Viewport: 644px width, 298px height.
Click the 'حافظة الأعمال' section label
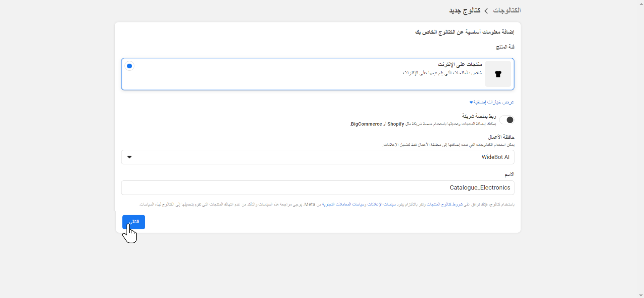(x=501, y=137)
